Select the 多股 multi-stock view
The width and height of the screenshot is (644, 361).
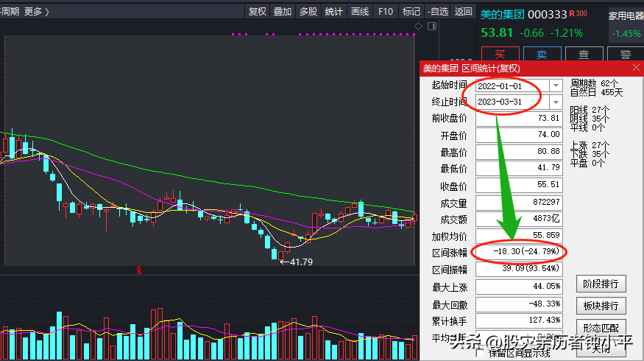pyautogui.click(x=308, y=12)
